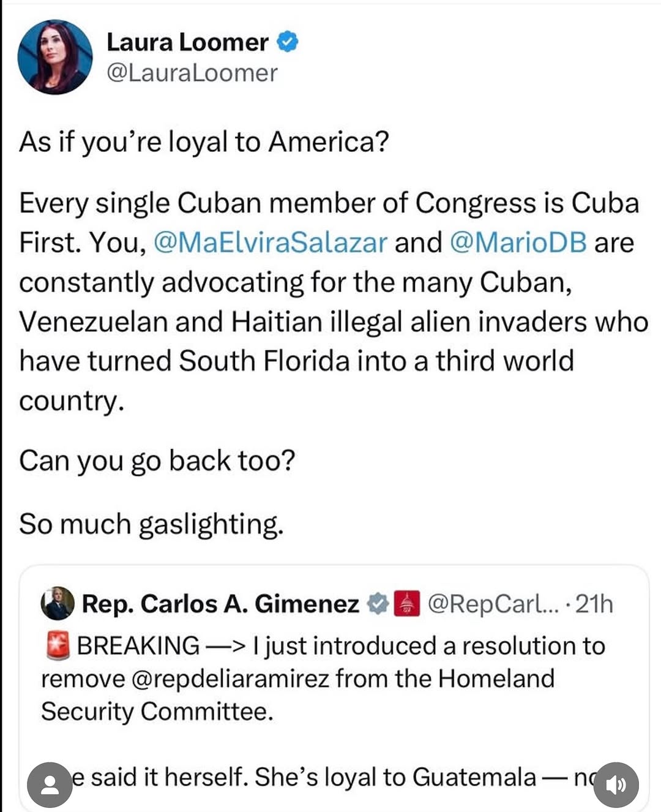The image size is (661, 812).
Task: Click the Laura Loomer display name
Action: 187,42
